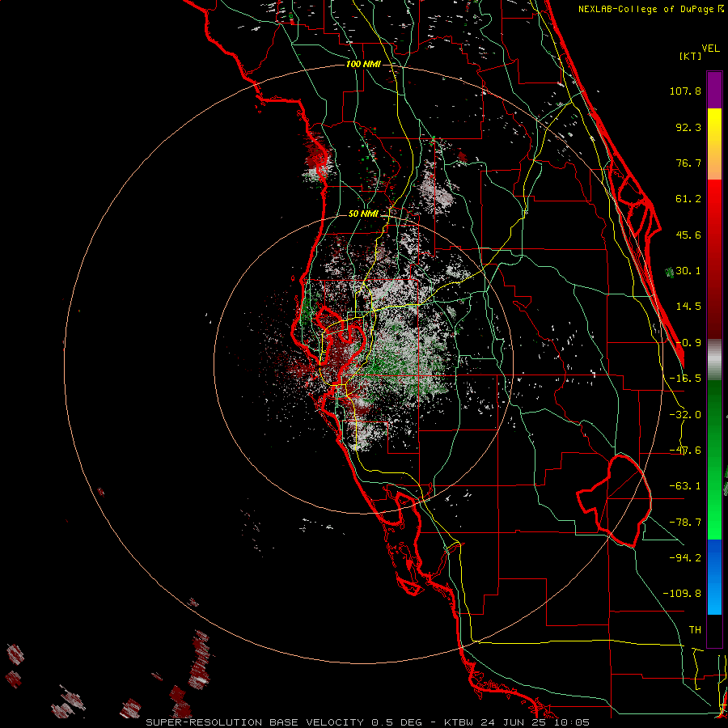Click Lake Okeechobee outline on the map
Screen dimensions: 728x728
coord(616,501)
